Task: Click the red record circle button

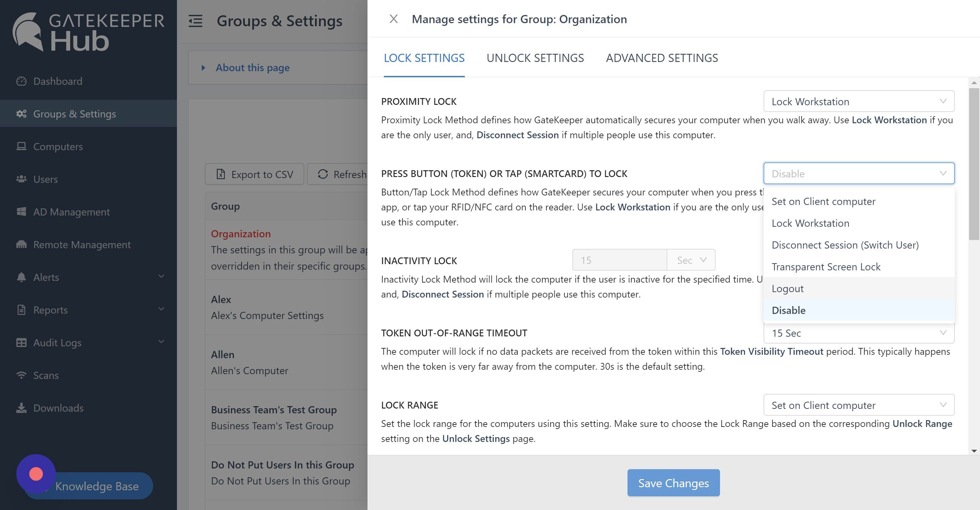Action: point(36,474)
